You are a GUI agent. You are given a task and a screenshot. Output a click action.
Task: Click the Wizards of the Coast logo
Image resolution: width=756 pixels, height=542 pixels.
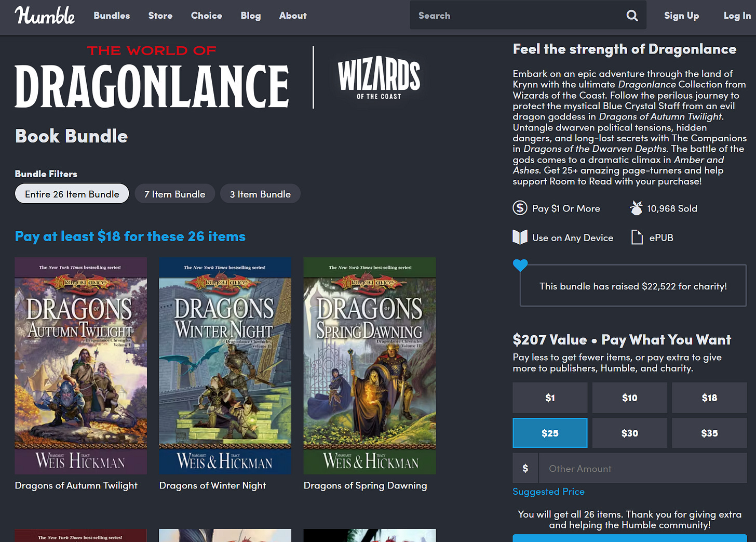(379, 78)
